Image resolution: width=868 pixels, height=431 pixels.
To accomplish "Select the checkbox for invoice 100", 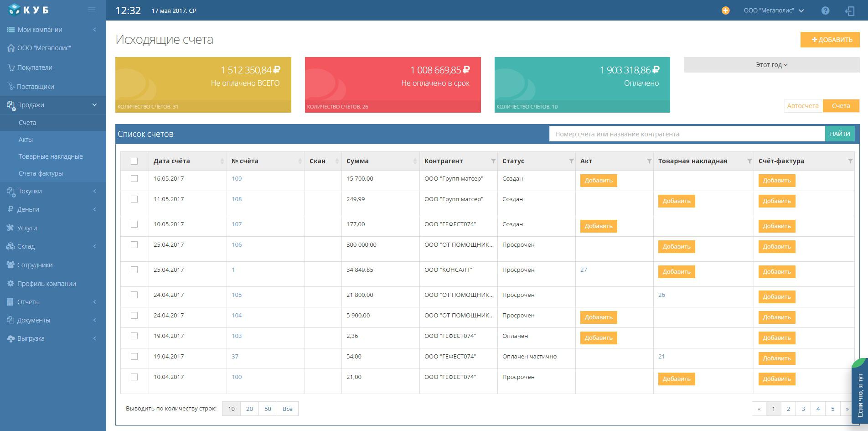I will tap(134, 377).
